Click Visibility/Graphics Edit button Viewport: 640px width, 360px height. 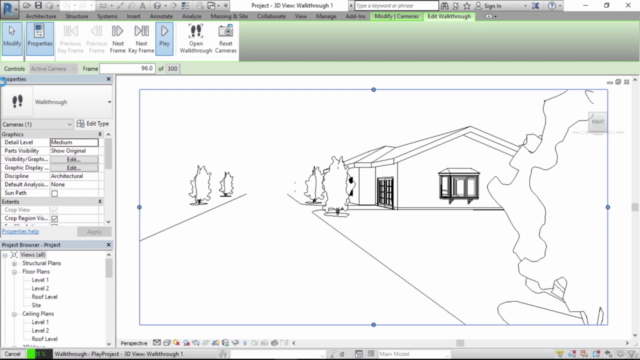click(74, 160)
